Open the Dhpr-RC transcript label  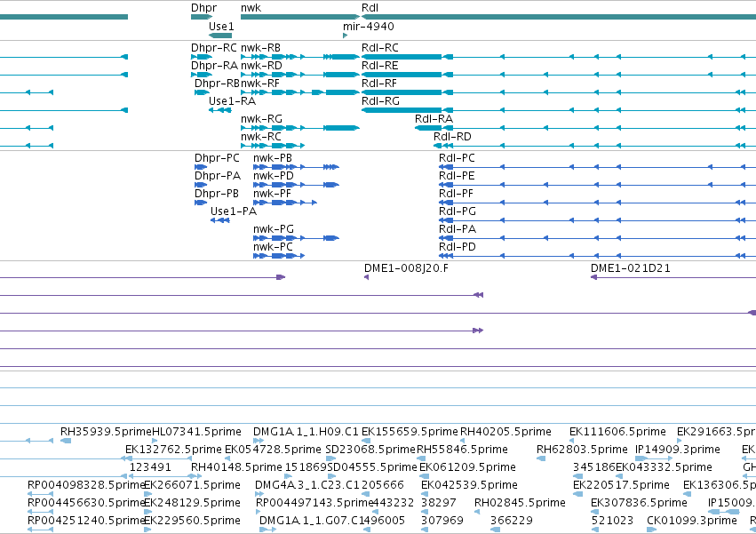pyautogui.click(x=214, y=48)
